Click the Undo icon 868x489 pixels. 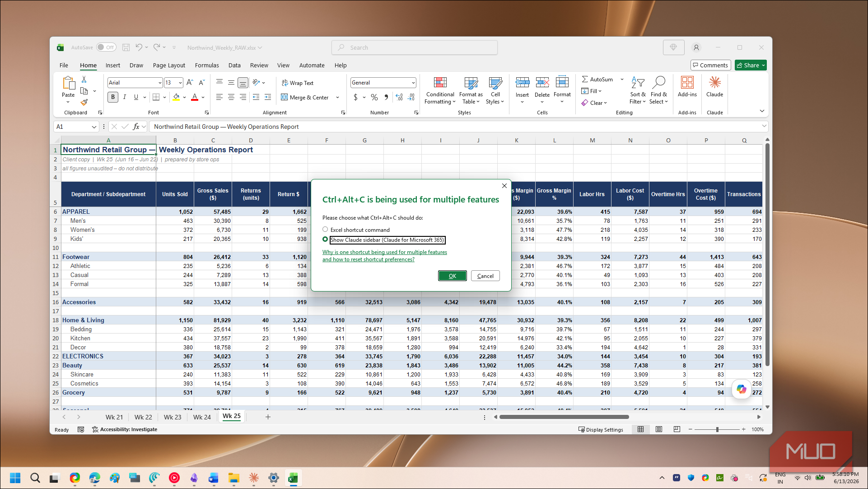139,47
